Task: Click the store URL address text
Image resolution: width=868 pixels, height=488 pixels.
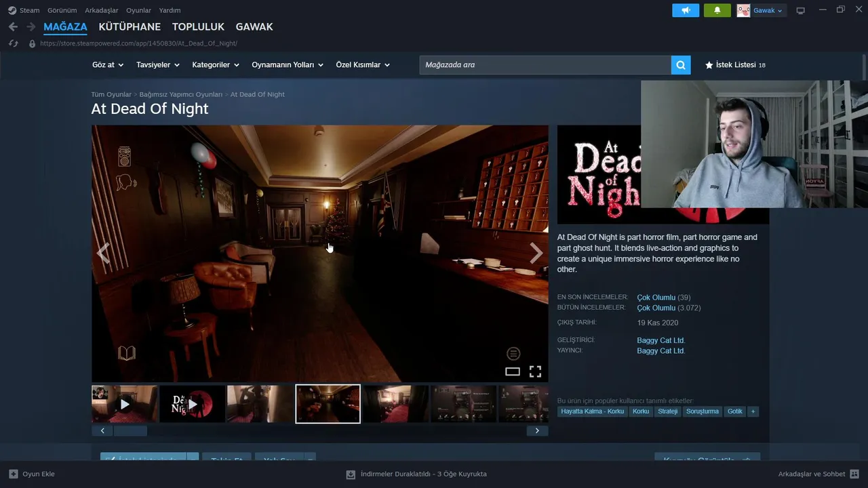Action: (138, 43)
